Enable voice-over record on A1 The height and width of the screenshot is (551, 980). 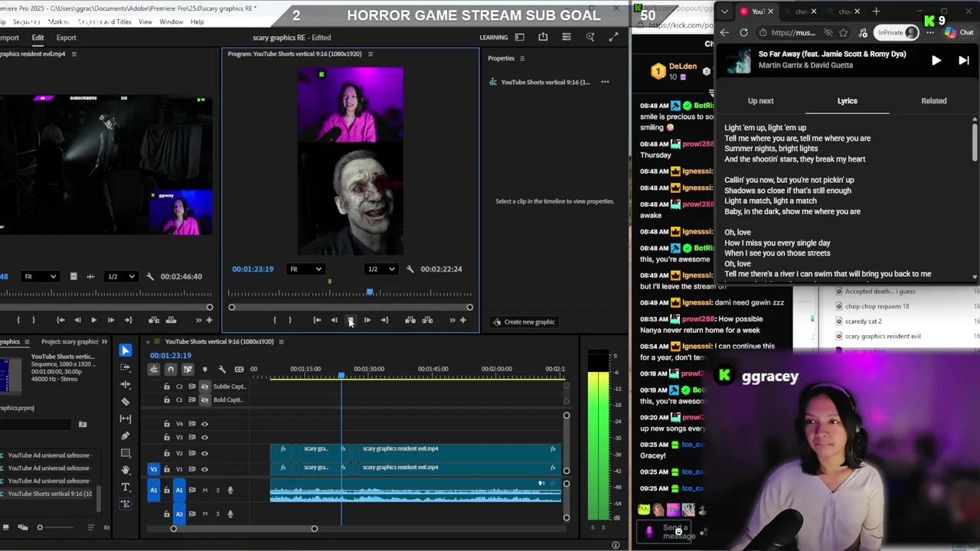(x=230, y=491)
